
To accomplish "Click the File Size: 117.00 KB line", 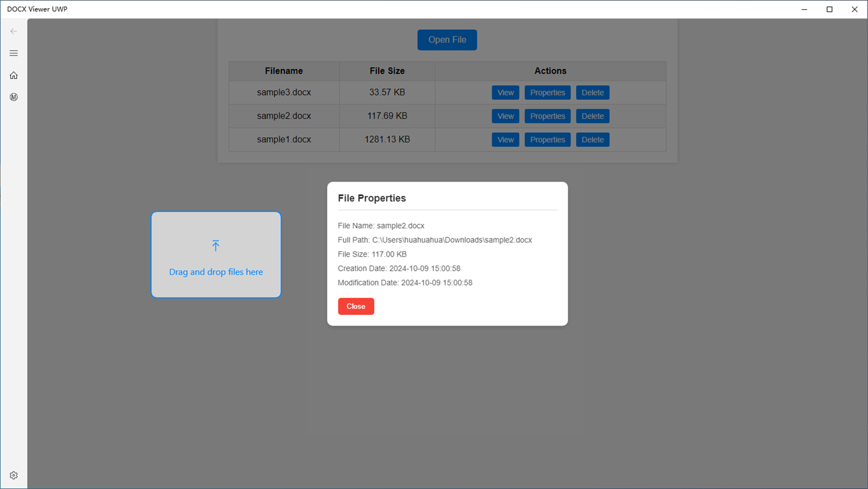I will [x=372, y=254].
